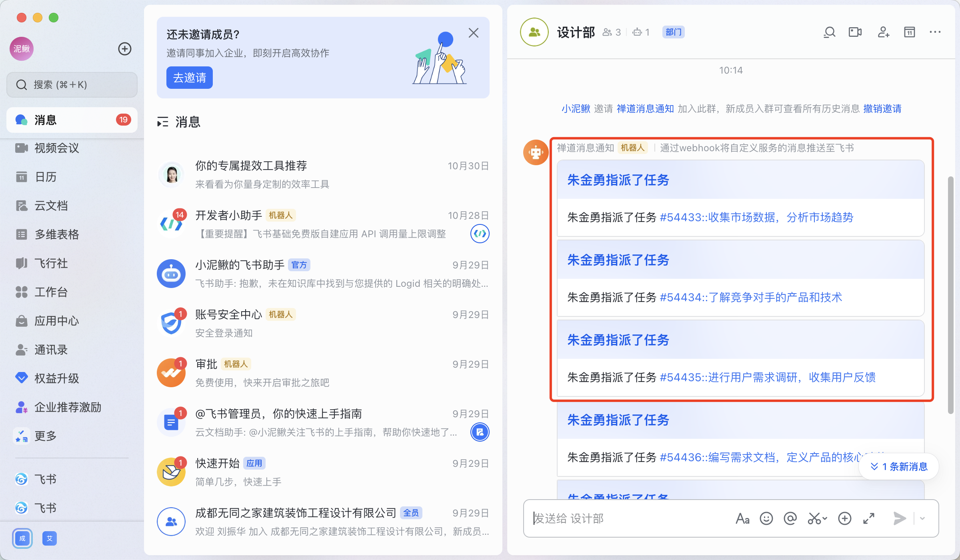The image size is (960, 560).
Task: Expand the send button options arrow
Action: coord(922,518)
